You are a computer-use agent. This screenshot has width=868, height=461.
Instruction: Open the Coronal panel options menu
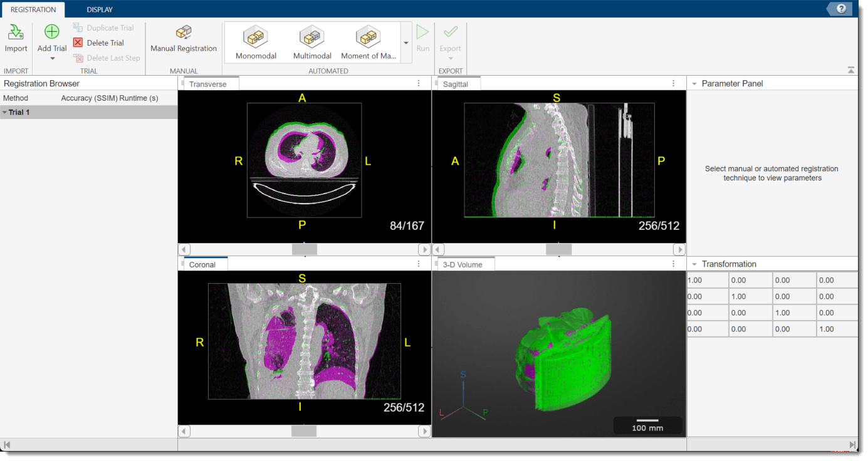coord(419,264)
